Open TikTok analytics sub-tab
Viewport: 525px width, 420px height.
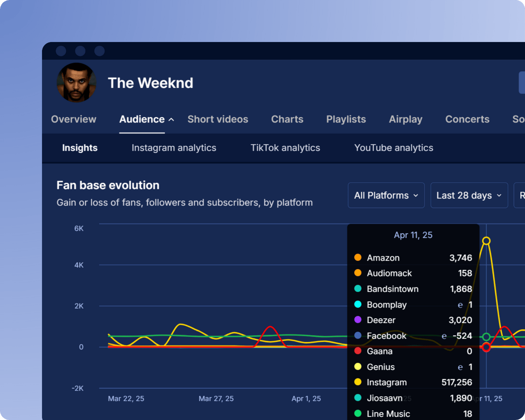pos(285,148)
